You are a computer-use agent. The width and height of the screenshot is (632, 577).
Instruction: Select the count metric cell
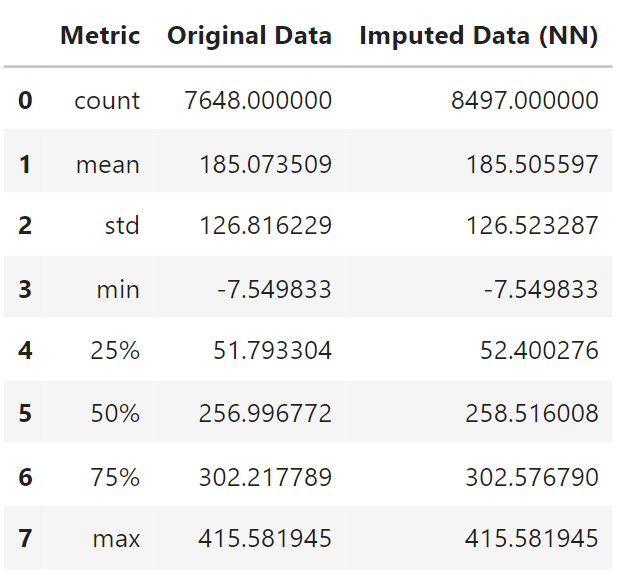point(107,100)
